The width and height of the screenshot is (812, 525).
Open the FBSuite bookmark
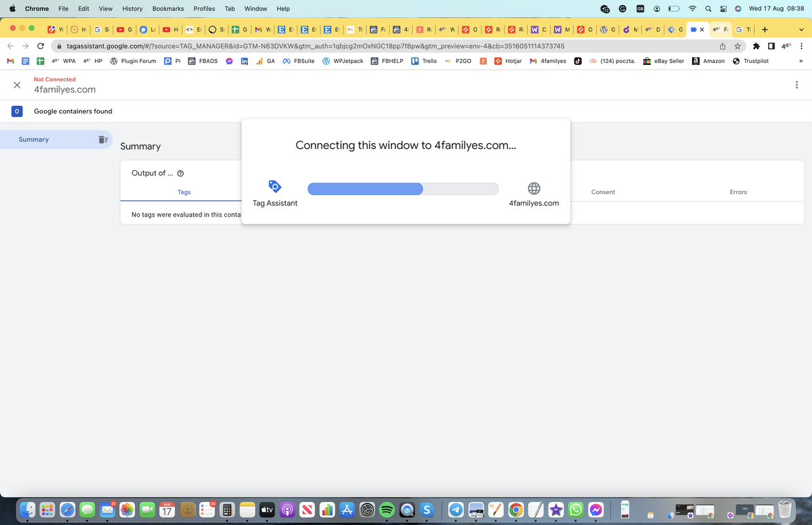(x=298, y=61)
